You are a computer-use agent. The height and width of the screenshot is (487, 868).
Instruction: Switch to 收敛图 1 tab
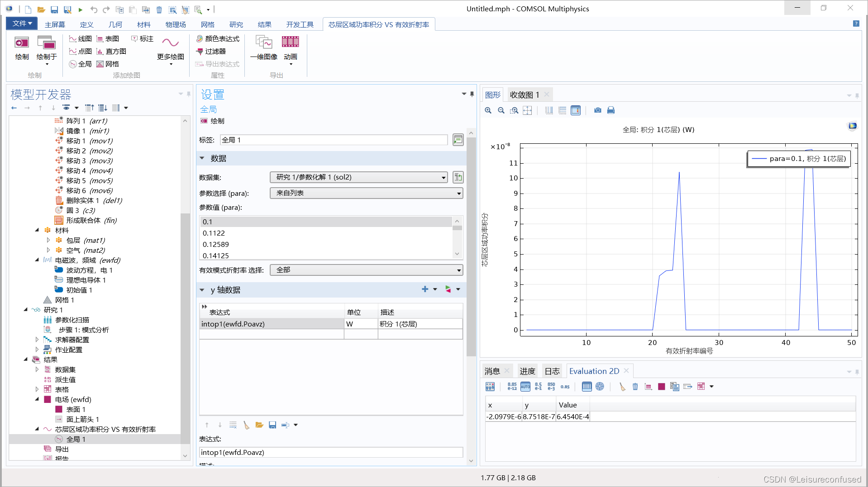[x=524, y=95]
